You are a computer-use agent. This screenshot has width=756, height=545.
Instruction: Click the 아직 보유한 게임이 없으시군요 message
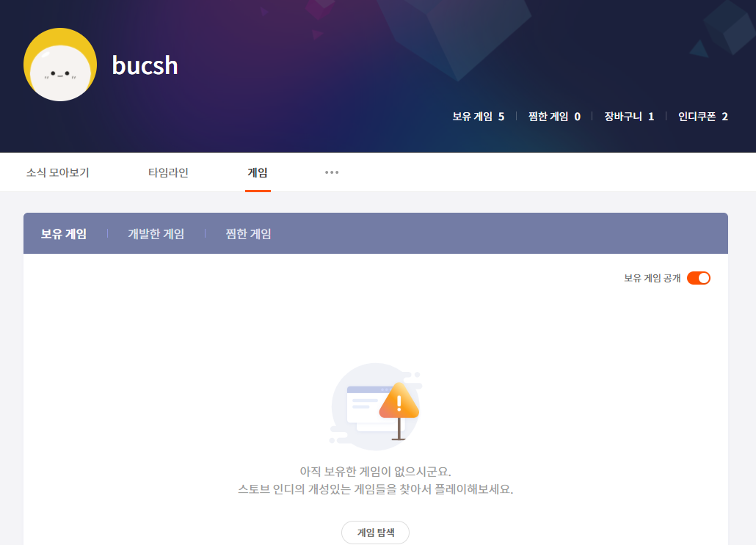pyautogui.click(x=375, y=471)
